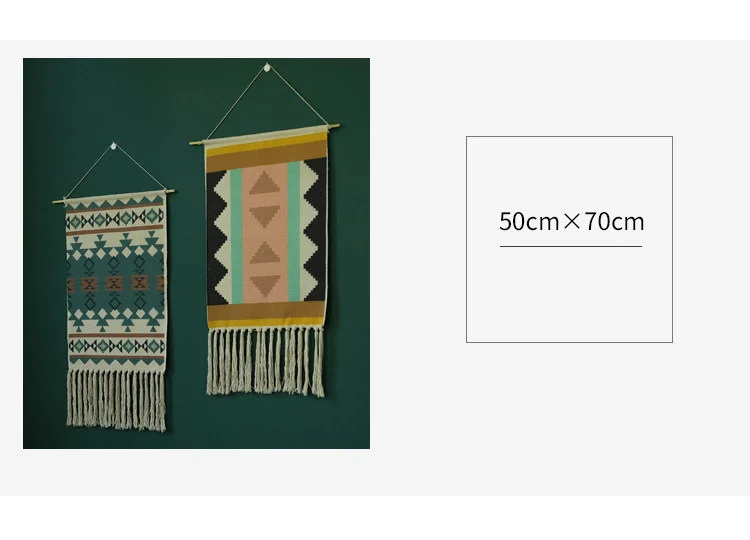The height and width of the screenshot is (540, 750).
Task: Click the underline beneath the size text
Action: click(571, 246)
